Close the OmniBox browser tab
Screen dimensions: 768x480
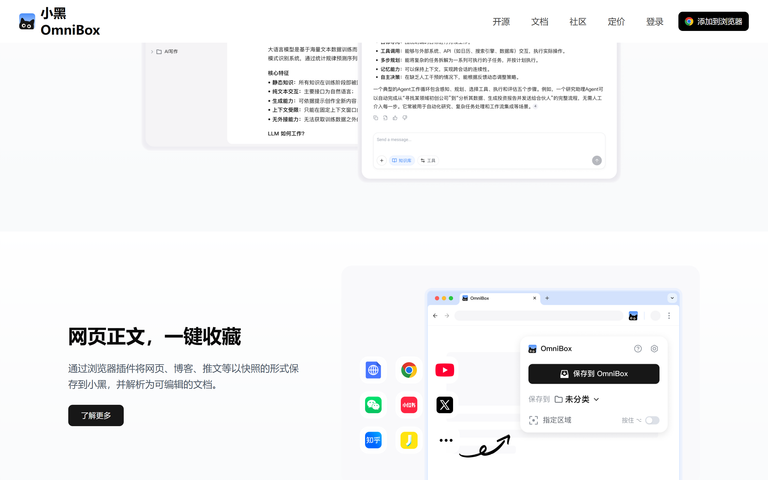(534, 298)
